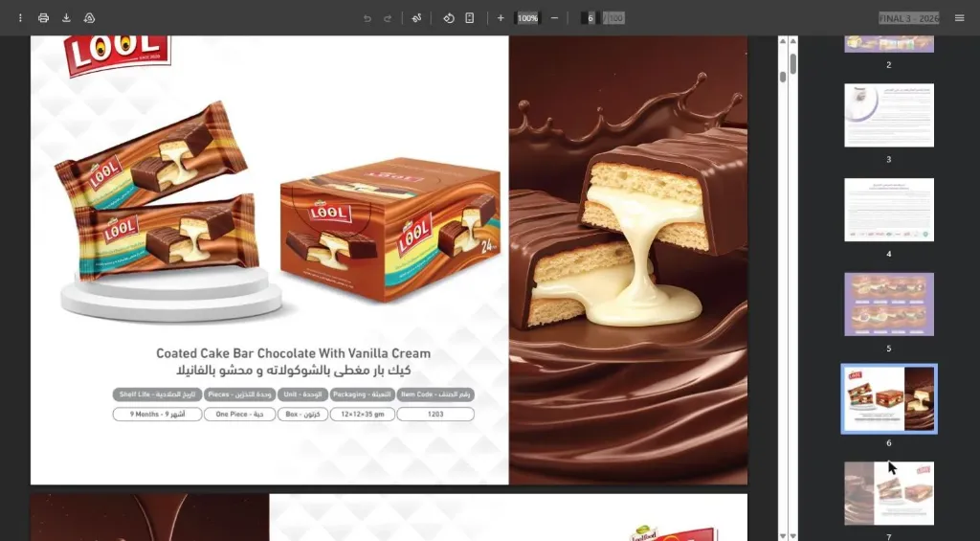980x541 pixels.
Task: Click the zoom out minus button
Action: [554, 18]
